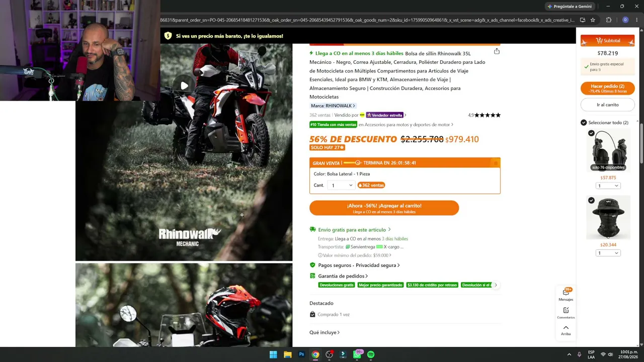
Task: Click 'Color: Bolsa Lateral - 1 Pieza' text
Action: click(x=342, y=174)
